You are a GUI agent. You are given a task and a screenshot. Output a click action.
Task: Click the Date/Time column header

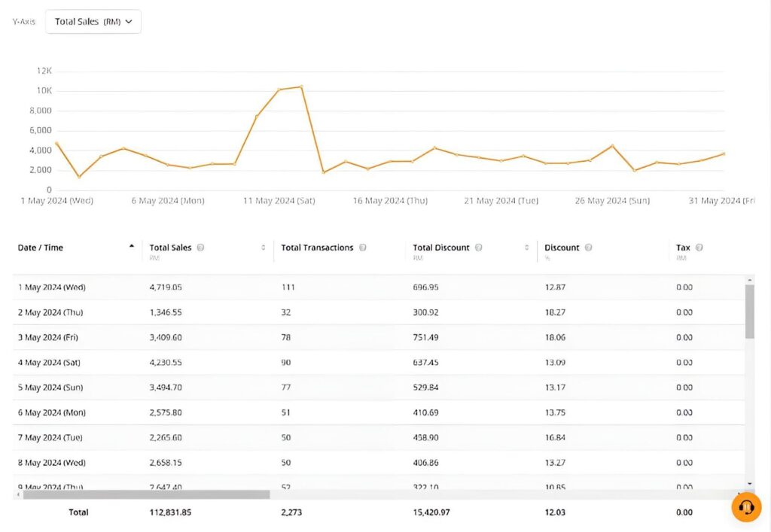click(x=41, y=247)
